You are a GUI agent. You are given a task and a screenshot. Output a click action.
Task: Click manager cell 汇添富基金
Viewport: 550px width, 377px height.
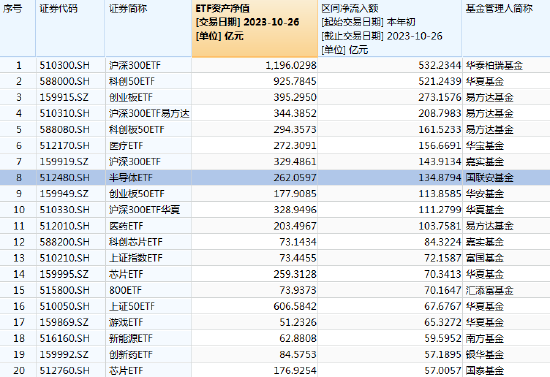489,290
